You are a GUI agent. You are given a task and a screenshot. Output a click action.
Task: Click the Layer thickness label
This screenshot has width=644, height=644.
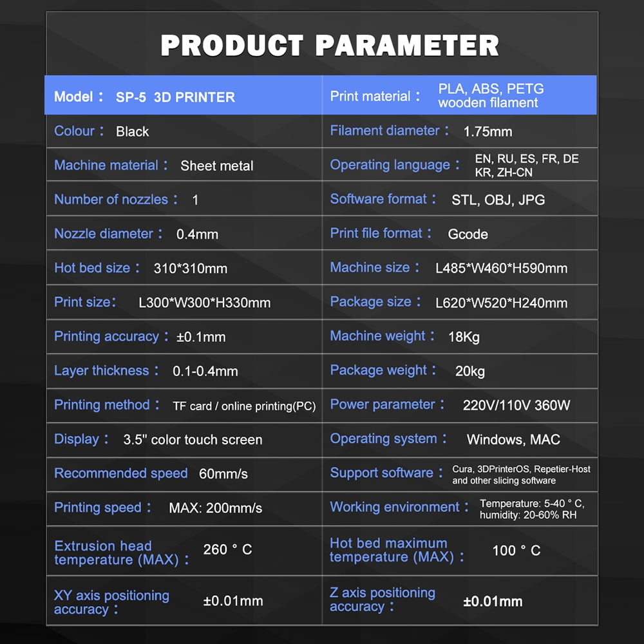[x=102, y=370]
